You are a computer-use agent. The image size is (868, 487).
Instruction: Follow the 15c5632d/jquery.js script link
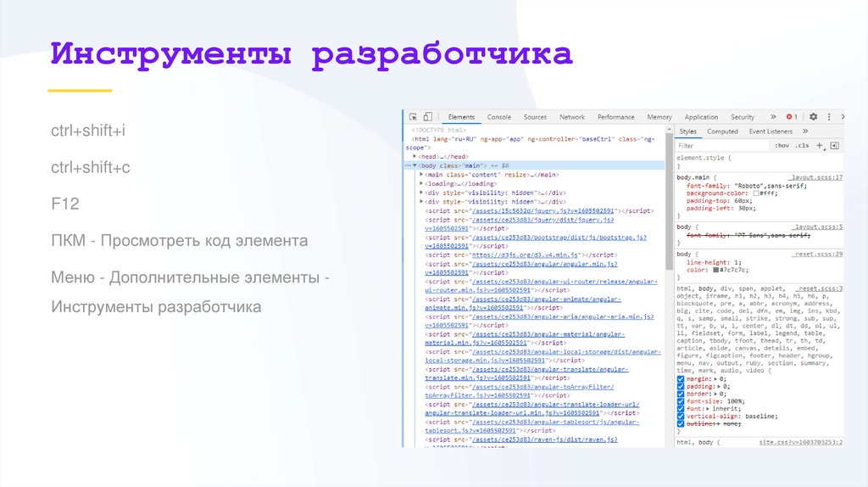pos(543,211)
